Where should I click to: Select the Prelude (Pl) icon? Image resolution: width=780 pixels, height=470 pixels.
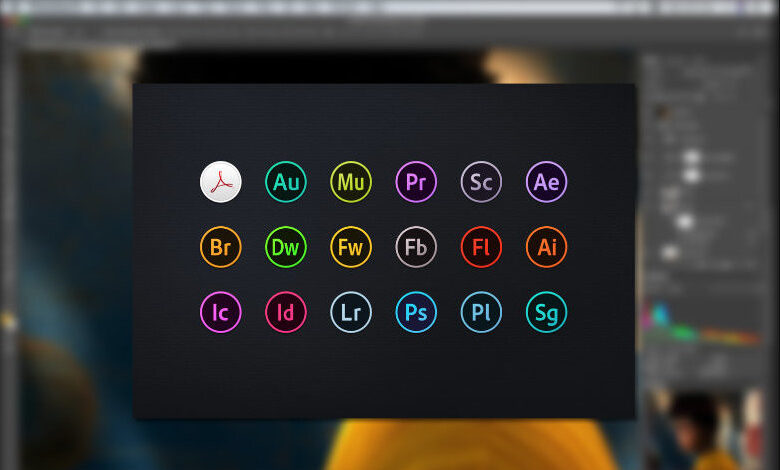(481, 312)
